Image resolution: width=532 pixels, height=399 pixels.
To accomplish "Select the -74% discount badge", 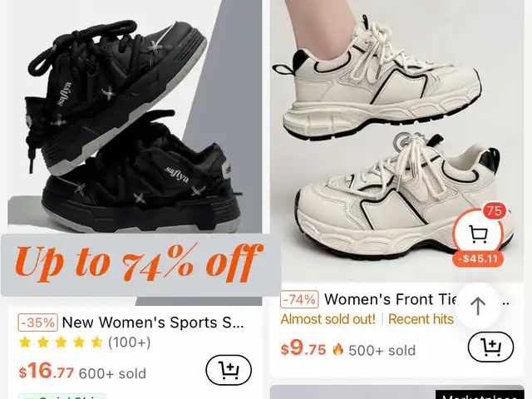I will point(299,299).
